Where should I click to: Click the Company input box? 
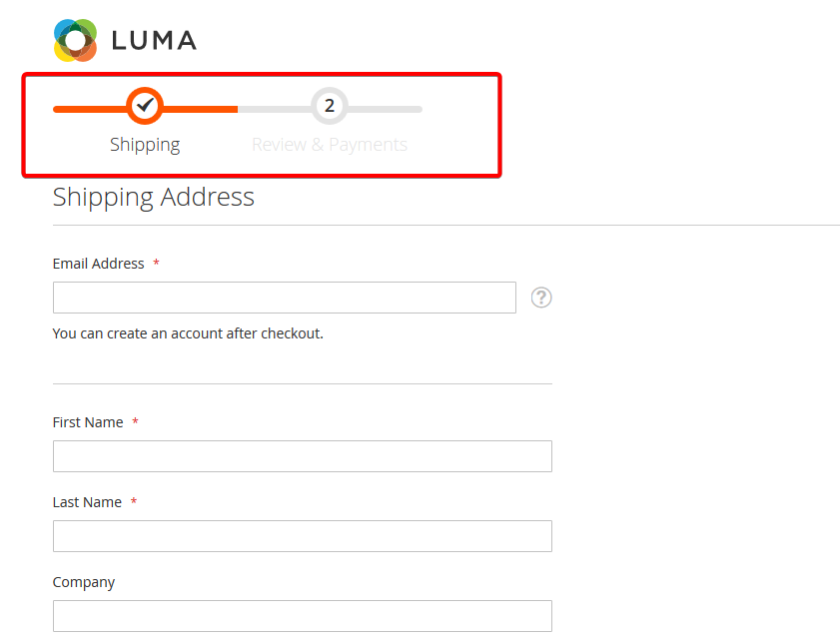(x=302, y=615)
